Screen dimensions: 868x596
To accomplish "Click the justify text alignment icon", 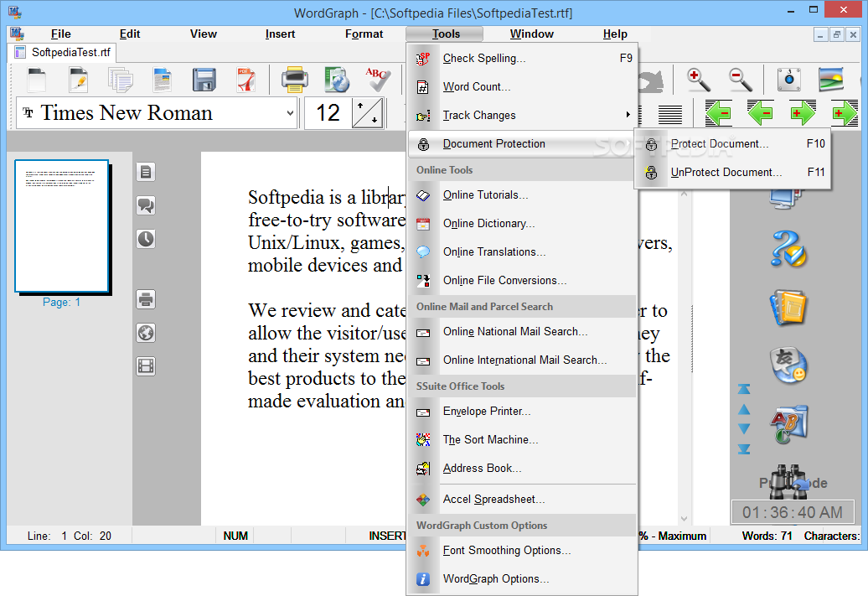I will 669,114.
